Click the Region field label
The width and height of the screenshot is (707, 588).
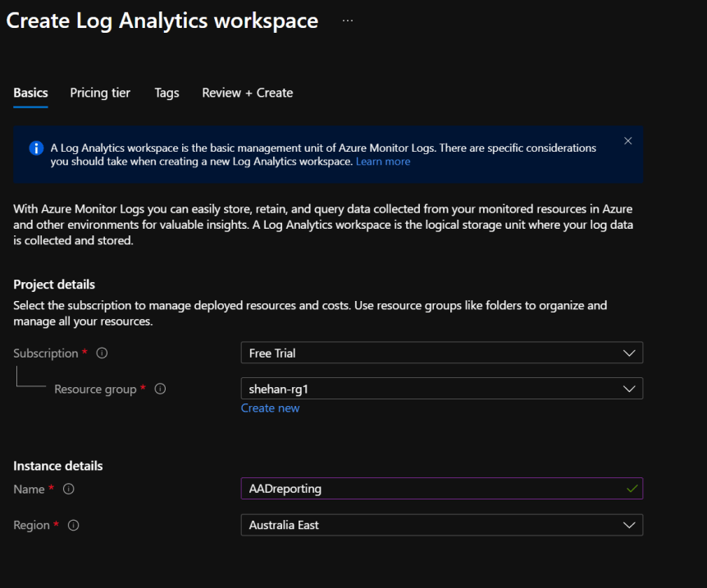tap(31, 526)
